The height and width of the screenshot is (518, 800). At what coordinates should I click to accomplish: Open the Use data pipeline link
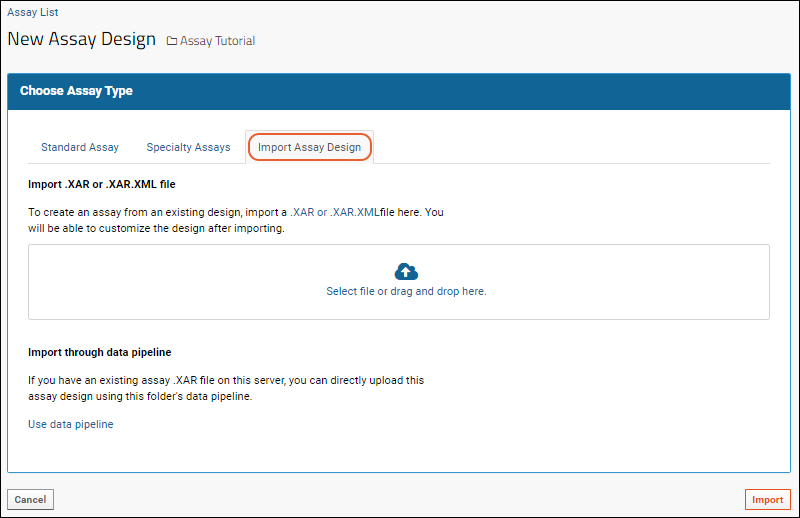tap(70, 425)
